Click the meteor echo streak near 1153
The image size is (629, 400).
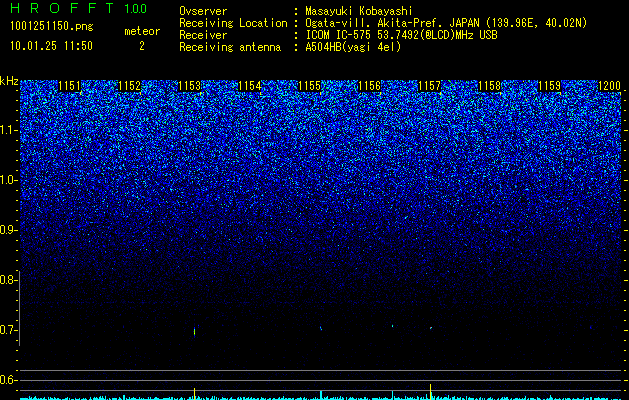click(x=195, y=332)
